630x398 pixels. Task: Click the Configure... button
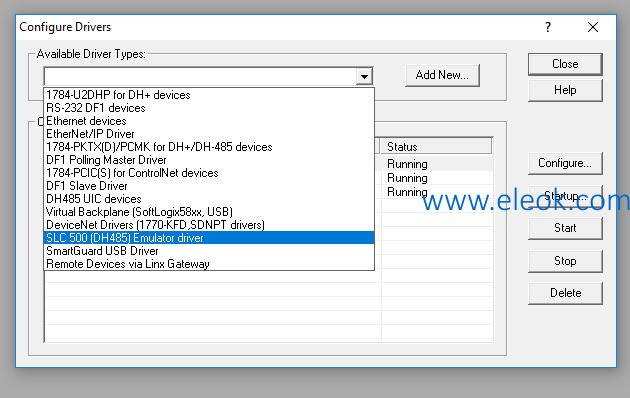(565, 163)
